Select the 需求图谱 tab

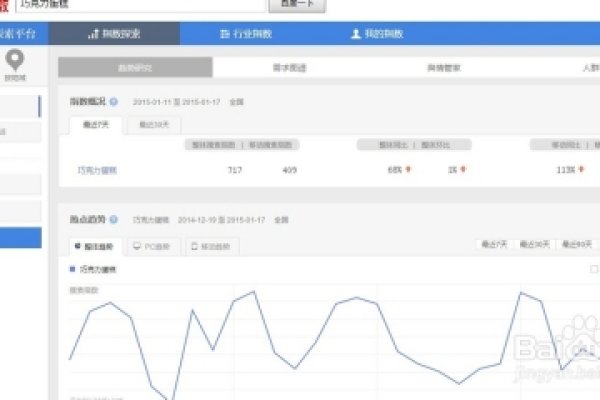coord(289,68)
